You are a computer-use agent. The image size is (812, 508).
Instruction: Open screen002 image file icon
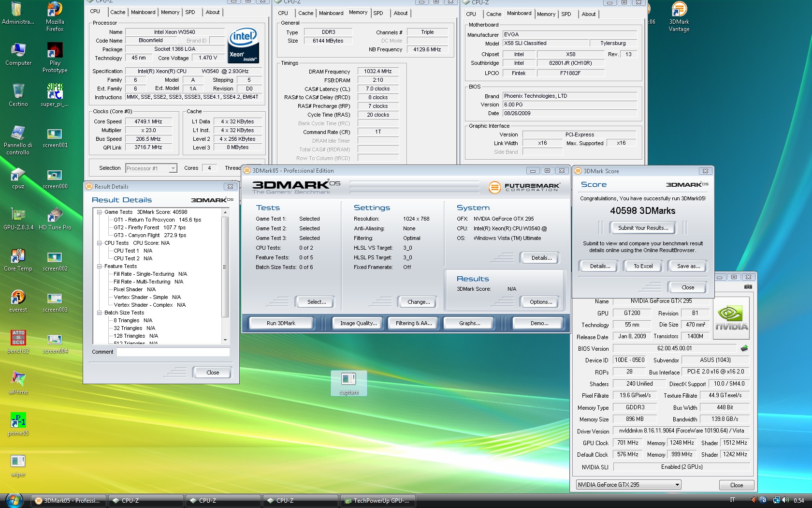point(55,261)
